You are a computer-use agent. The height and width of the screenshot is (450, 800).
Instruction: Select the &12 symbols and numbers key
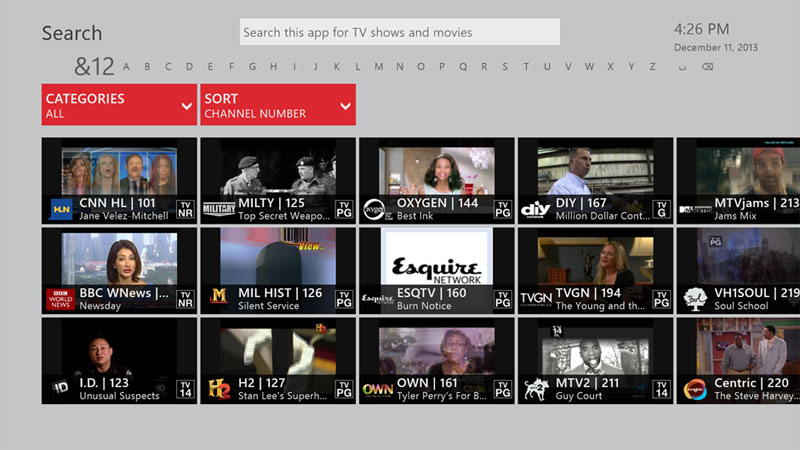[94, 66]
